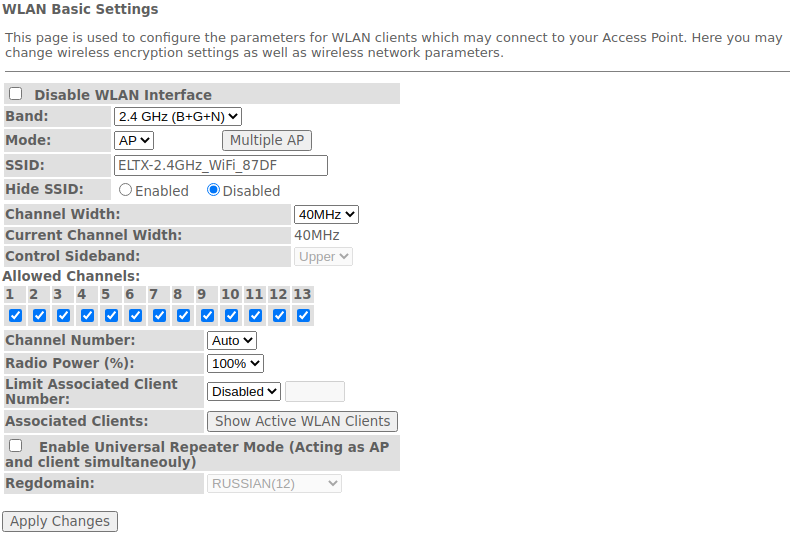Screen dimensions: 790x534
Task: Open the Channel Number dropdown
Action: [232, 341]
